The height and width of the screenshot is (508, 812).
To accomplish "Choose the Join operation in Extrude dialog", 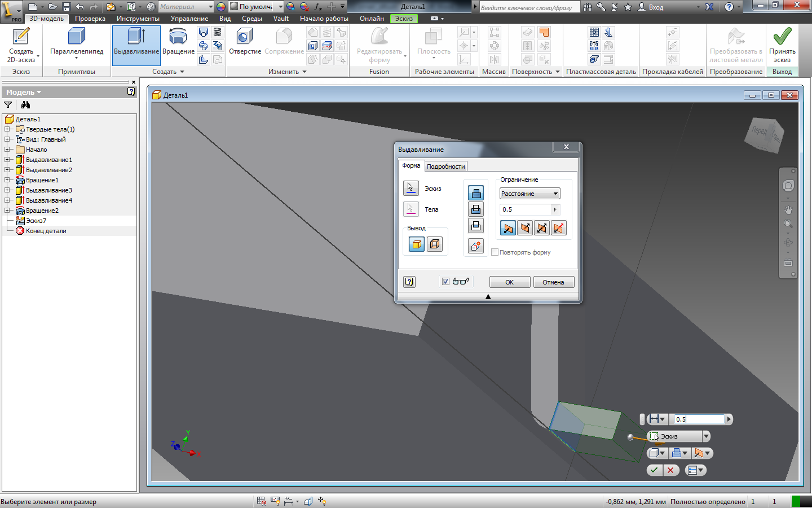I will [476, 192].
